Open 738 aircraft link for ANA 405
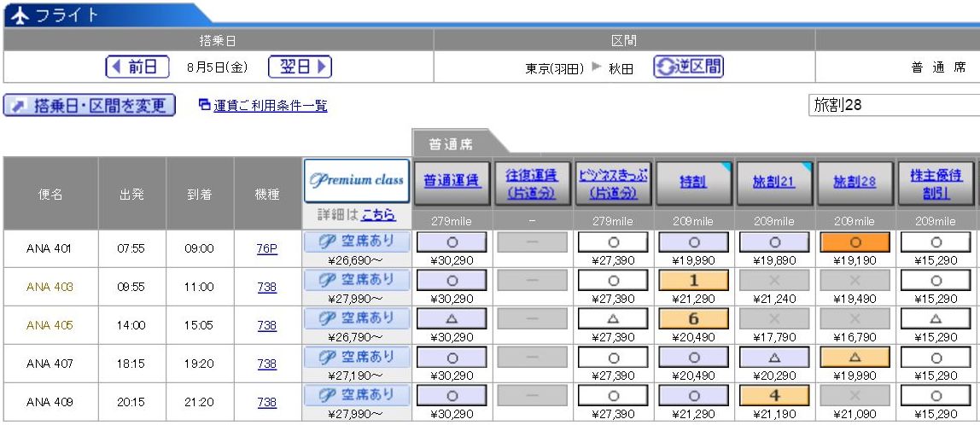Screen dimensions: 980x425 click(x=267, y=325)
